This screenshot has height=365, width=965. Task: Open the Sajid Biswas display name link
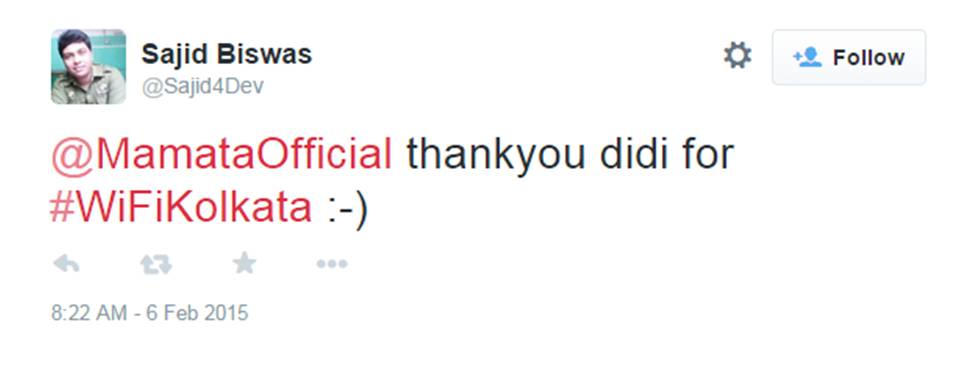(226, 54)
